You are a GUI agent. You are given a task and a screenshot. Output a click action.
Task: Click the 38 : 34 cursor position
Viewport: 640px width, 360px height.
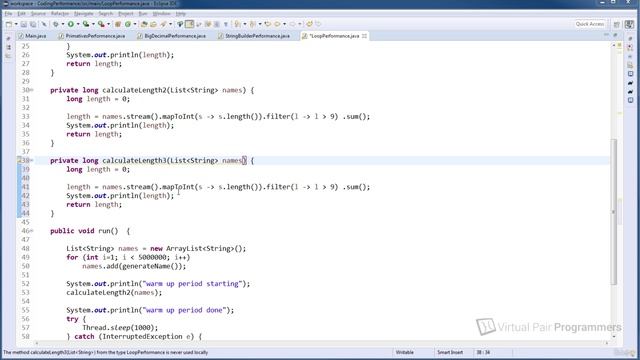click(483, 352)
